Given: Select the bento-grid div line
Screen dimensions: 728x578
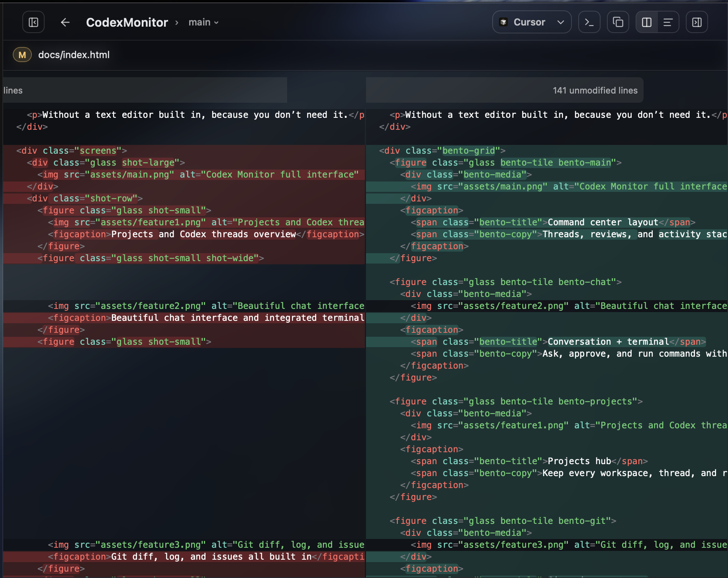Looking at the screenshot, I should tap(441, 150).
